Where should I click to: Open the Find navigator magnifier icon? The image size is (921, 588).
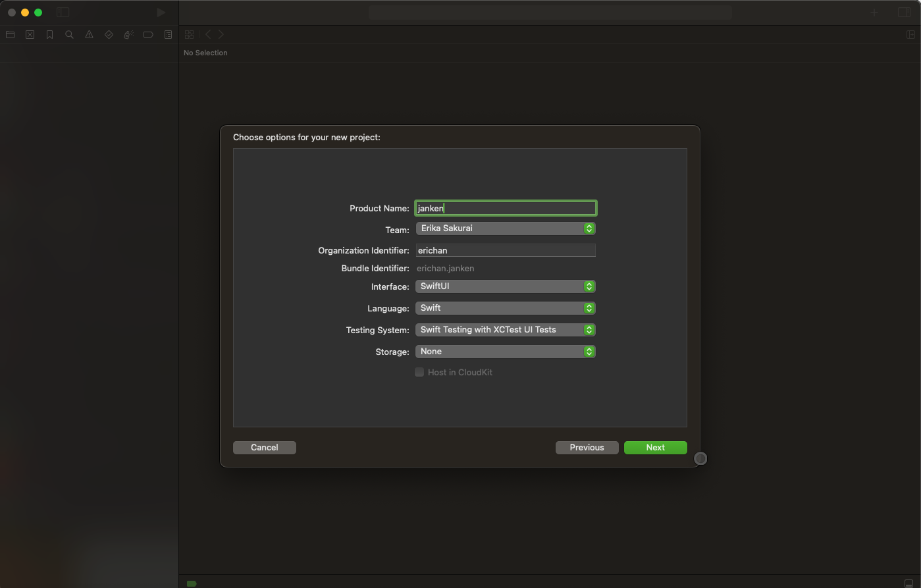pyautogui.click(x=69, y=34)
